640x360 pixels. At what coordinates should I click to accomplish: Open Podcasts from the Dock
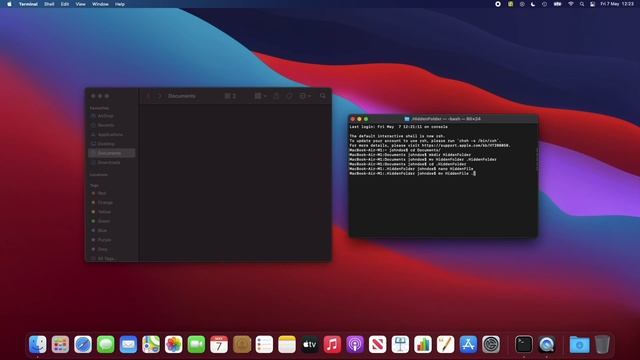tap(355, 344)
